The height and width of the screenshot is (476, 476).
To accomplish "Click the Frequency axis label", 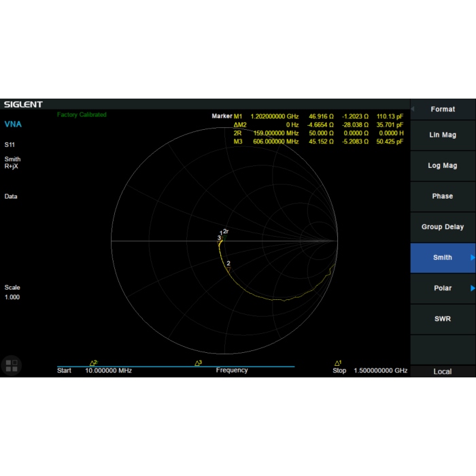I will tap(232, 371).
